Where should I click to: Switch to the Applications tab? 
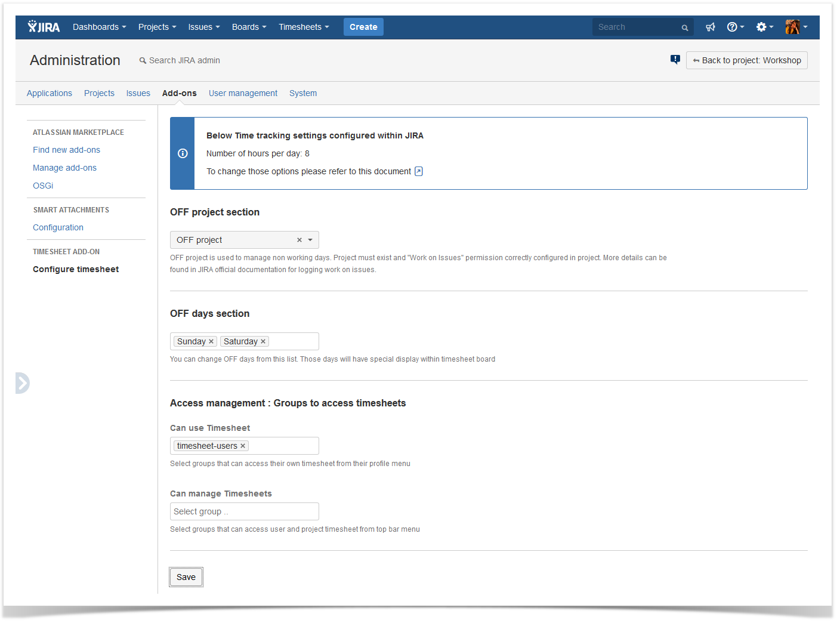pyautogui.click(x=50, y=93)
